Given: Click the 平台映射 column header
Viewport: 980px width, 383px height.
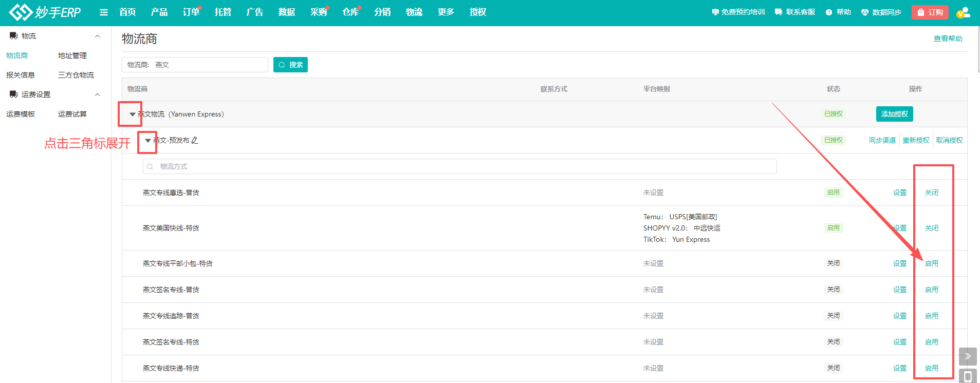Looking at the screenshot, I should [x=657, y=89].
